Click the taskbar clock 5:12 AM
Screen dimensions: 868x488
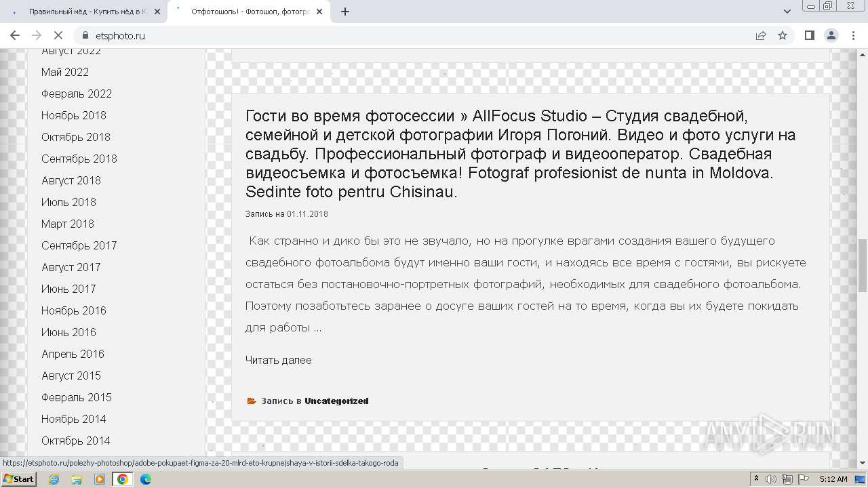(x=833, y=479)
